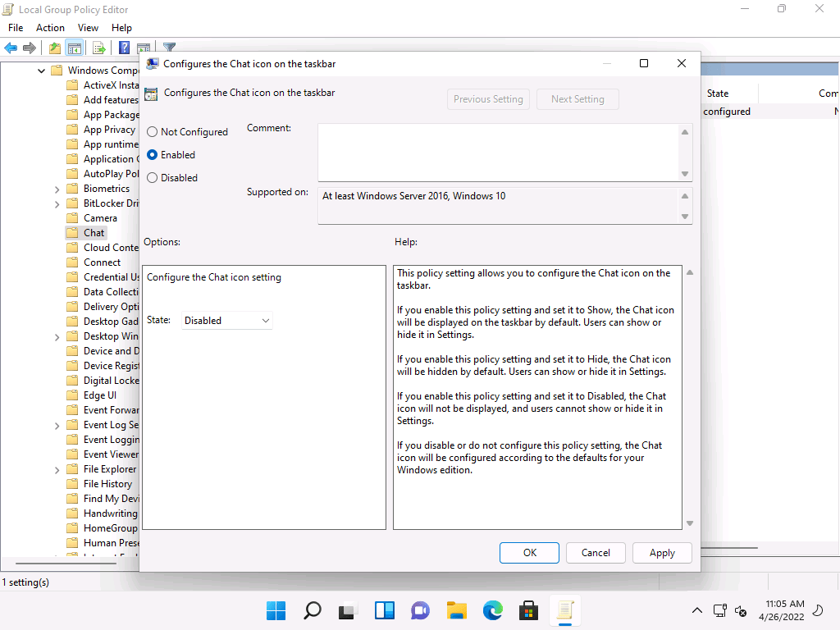Open Microsoft Store from the taskbar
Viewport: 840px width, 630px height.
(528, 610)
